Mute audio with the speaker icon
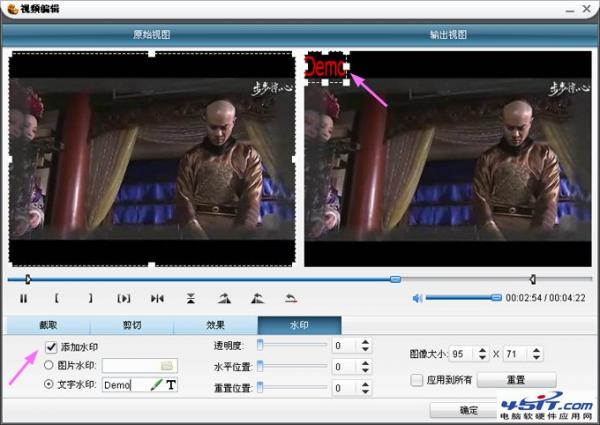The height and width of the screenshot is (425, 600). [x=417, y=298]
